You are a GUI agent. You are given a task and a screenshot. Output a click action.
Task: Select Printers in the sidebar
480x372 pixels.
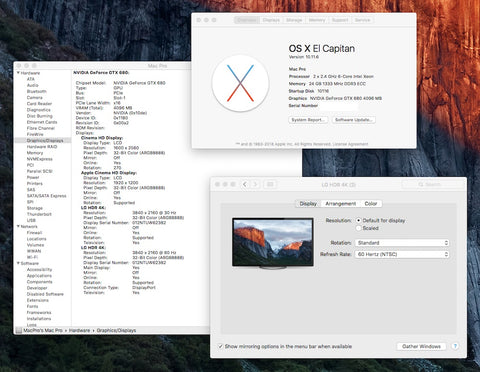point(35,183)
